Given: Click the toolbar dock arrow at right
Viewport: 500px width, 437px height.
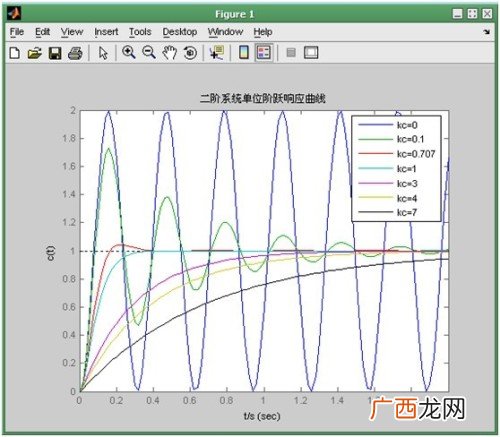Looking at the screenshot, I should [x=487, y=32].
